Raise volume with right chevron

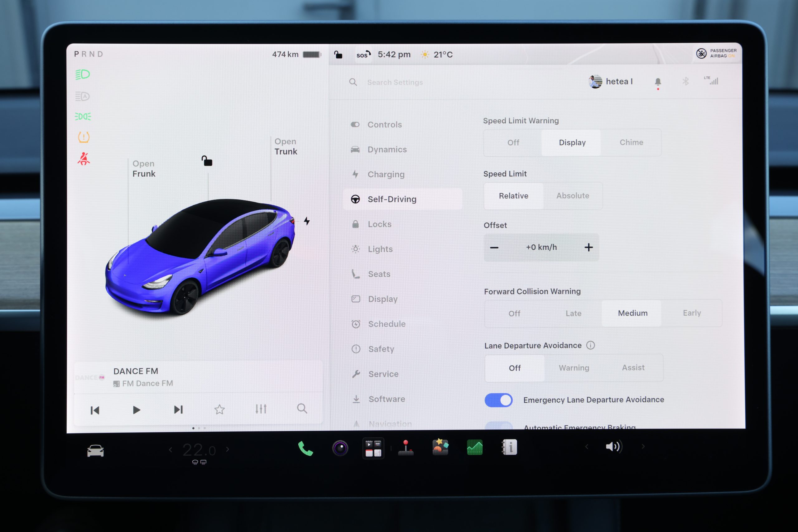click(x=643, y=447)
